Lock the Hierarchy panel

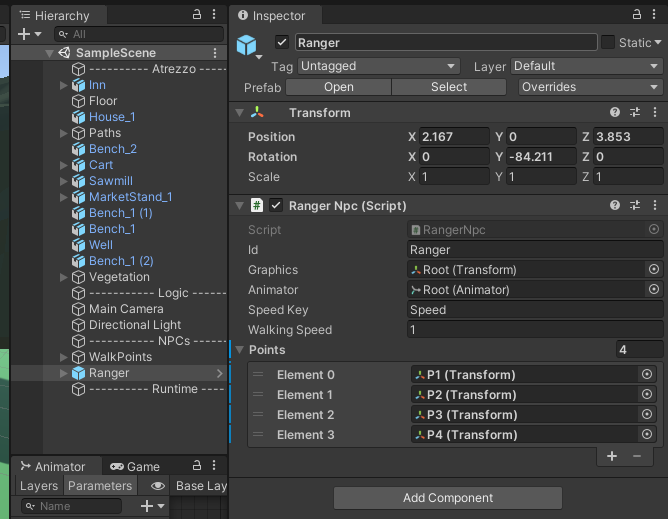(x=197, y=14)
